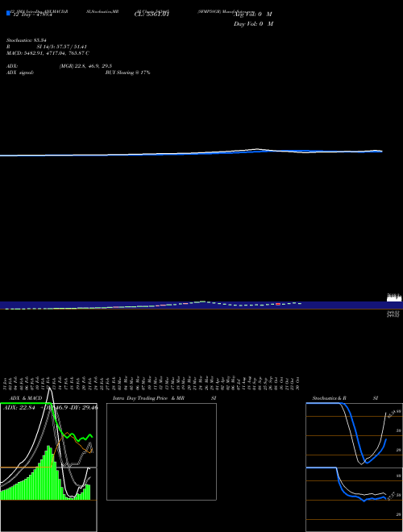
Task: Click the red candle on the volume strip
Action: (x=278, y=304)
